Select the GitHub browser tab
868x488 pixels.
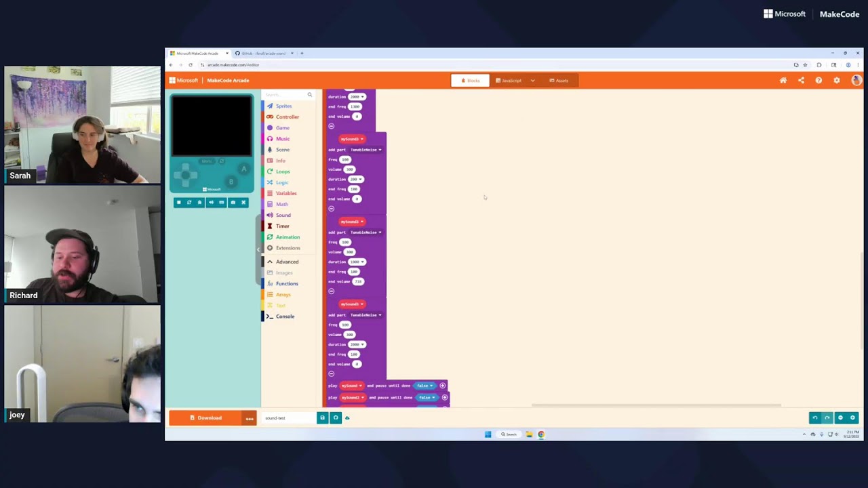tap(263, 53)
